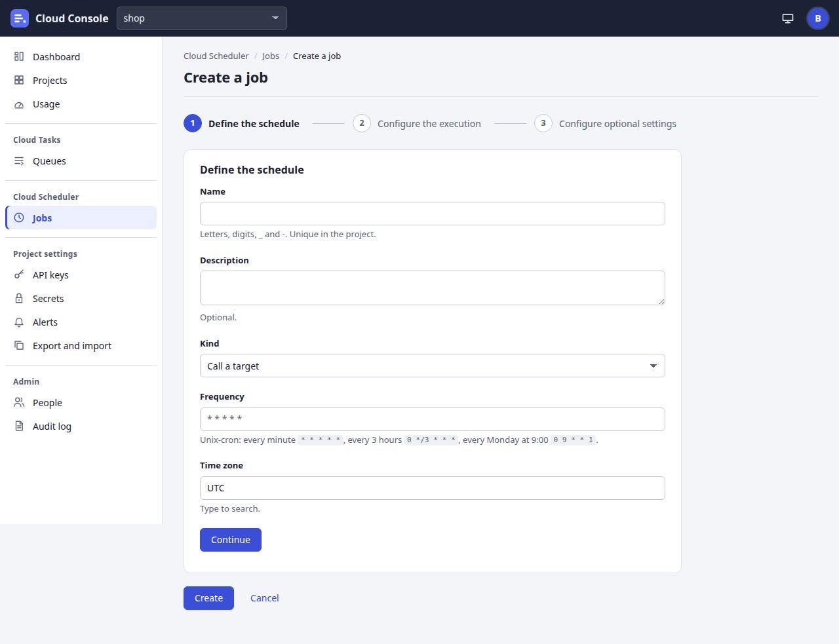Image resolution: width=839 pixels, height=644 pixels.
Task: Open Audit log under Admin
Action: click(x=81, y=426)
